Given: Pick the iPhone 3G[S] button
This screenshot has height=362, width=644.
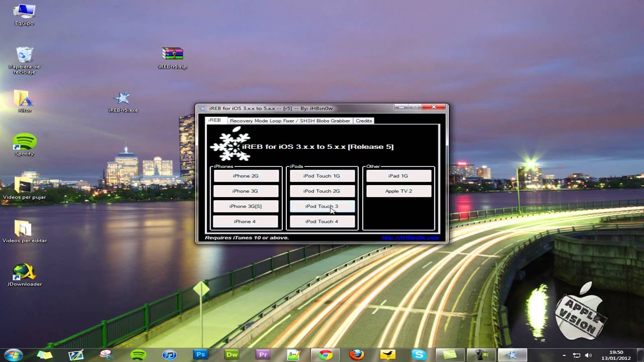Looking at the screenshot, I should coord(246,206).
